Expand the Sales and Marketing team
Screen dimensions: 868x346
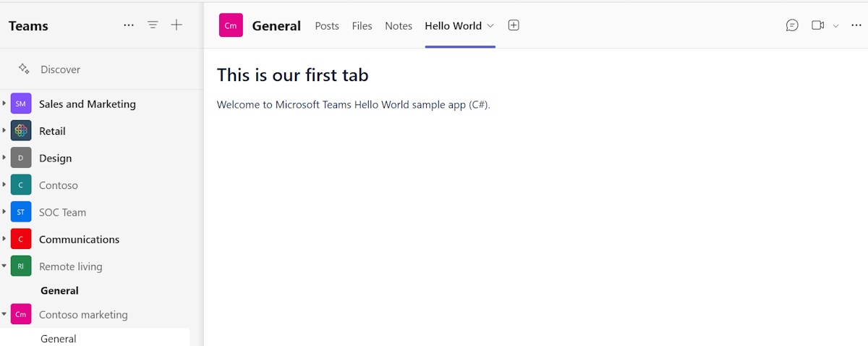tap(4, 104)
